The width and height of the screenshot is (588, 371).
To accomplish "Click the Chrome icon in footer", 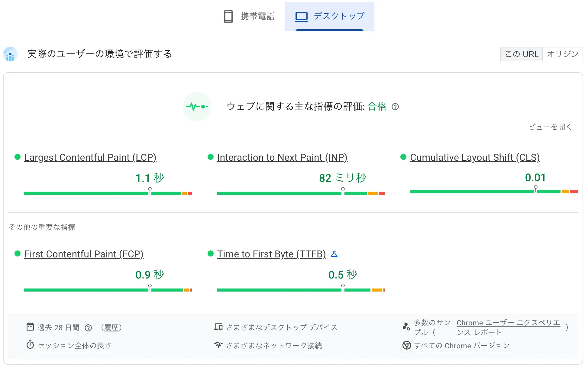I will [x=407, y=345].
